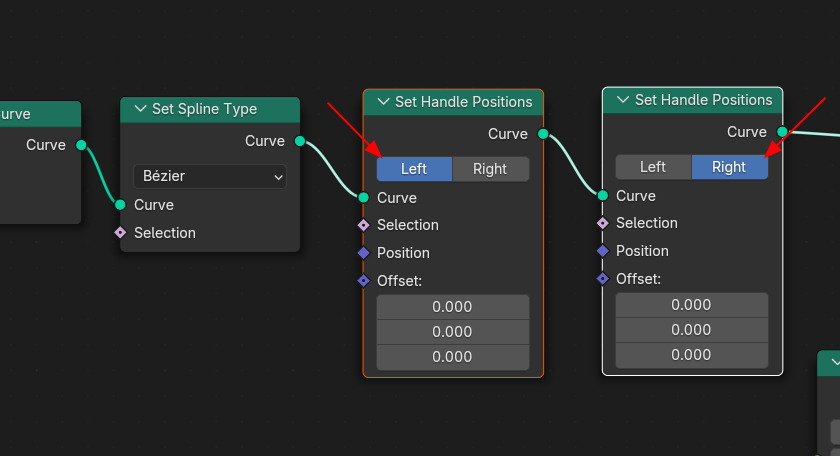
Task: Click Offset label in orange-outlined node
Action: pyautogui.click(x=400, y=281)
